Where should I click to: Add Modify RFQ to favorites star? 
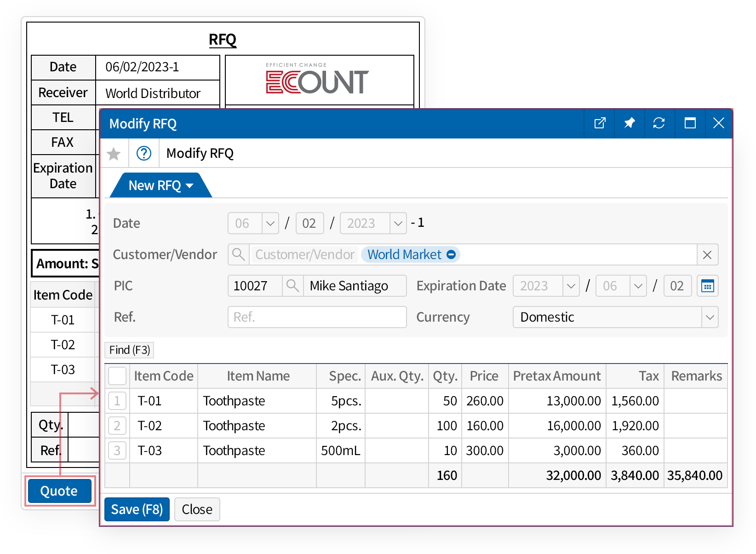tap(114, 154)
